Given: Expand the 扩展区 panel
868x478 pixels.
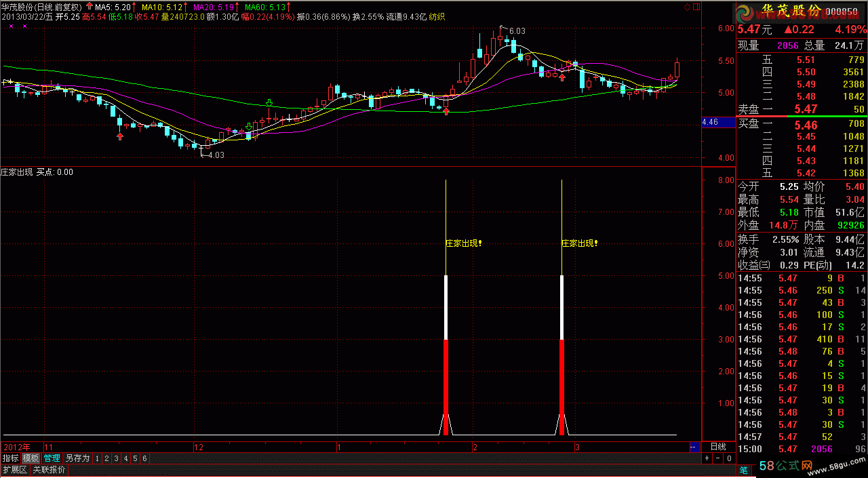Looking at the screenshot, I should pos(14,470).
